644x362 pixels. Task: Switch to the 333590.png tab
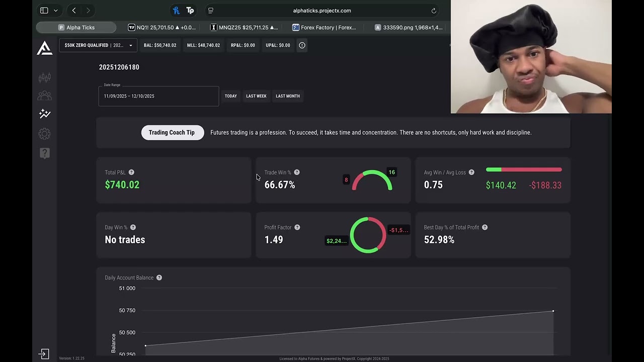coord(409,28)
